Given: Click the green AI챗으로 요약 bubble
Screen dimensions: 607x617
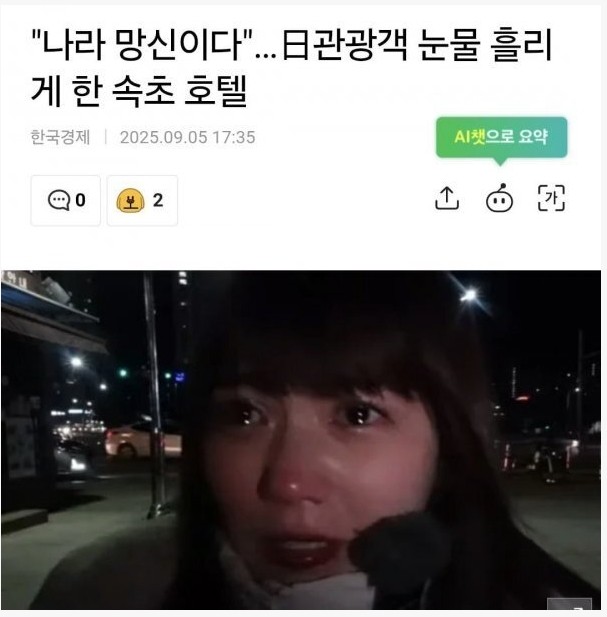Looking at the screenshot, I should pyautogui.click(x=501, y=138).
